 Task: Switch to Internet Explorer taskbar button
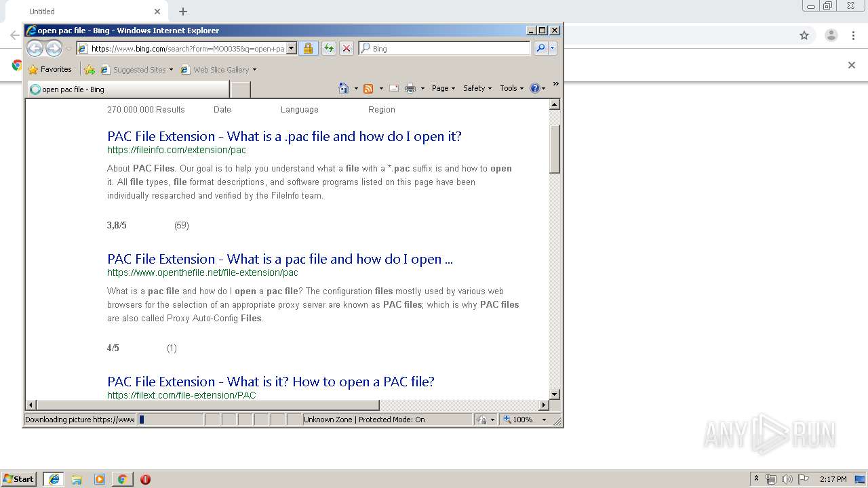coord(54,479)
